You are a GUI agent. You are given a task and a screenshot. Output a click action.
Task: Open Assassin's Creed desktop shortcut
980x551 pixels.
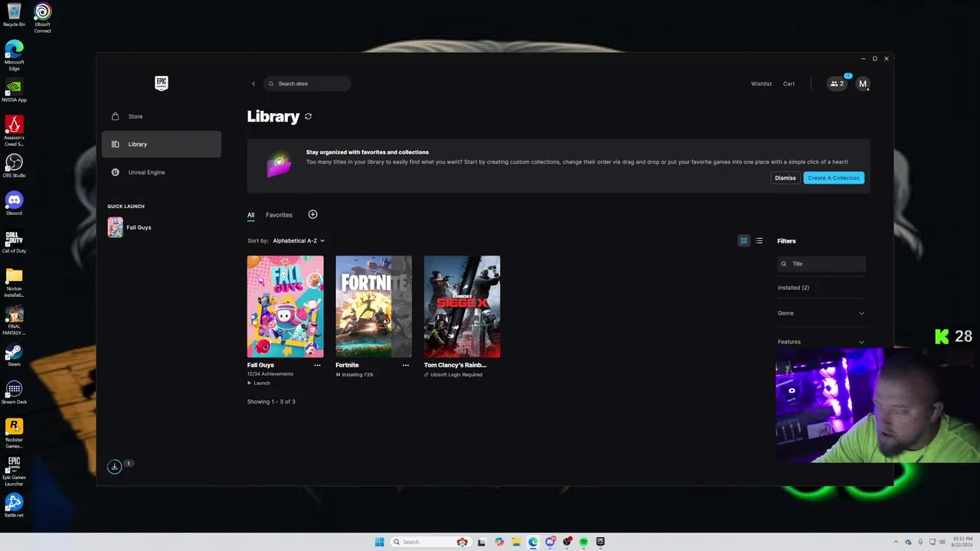14,130
